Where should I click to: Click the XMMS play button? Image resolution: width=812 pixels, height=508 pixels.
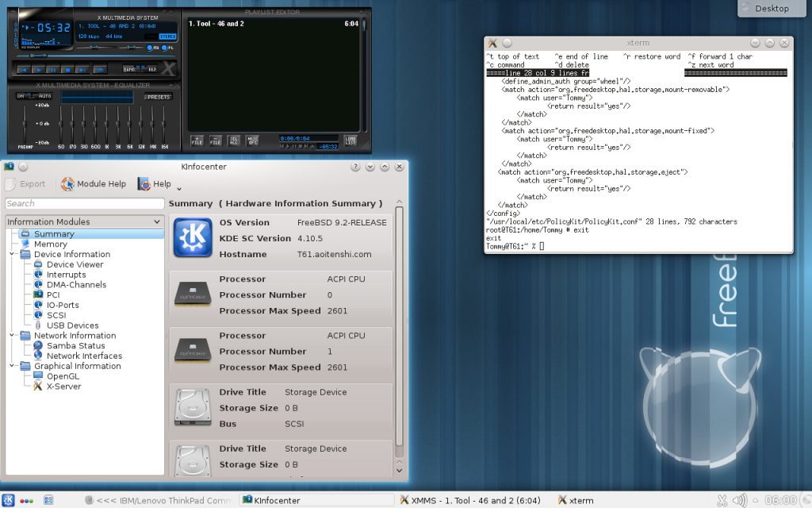[x=38, y=69]
